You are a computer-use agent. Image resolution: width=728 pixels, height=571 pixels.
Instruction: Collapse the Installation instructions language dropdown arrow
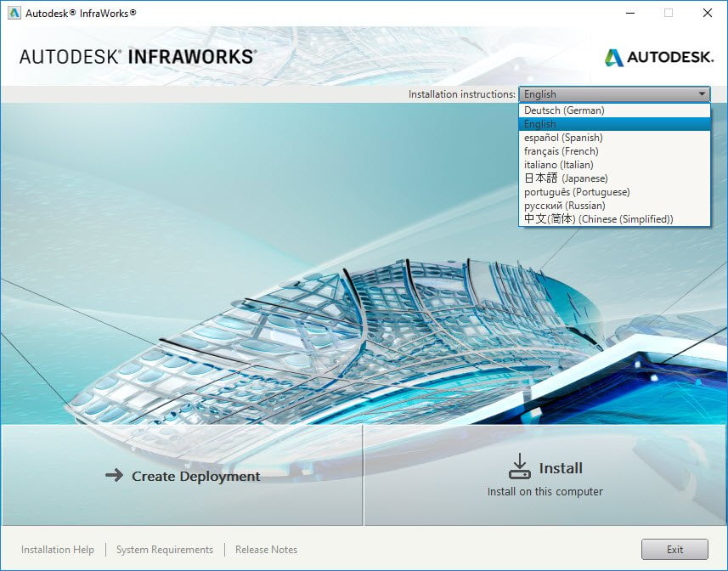(702, 94)
